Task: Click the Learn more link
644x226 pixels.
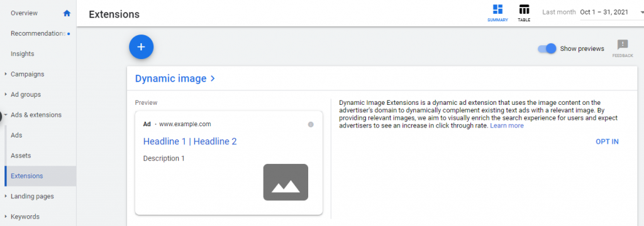Action: [x=507, y=126]
